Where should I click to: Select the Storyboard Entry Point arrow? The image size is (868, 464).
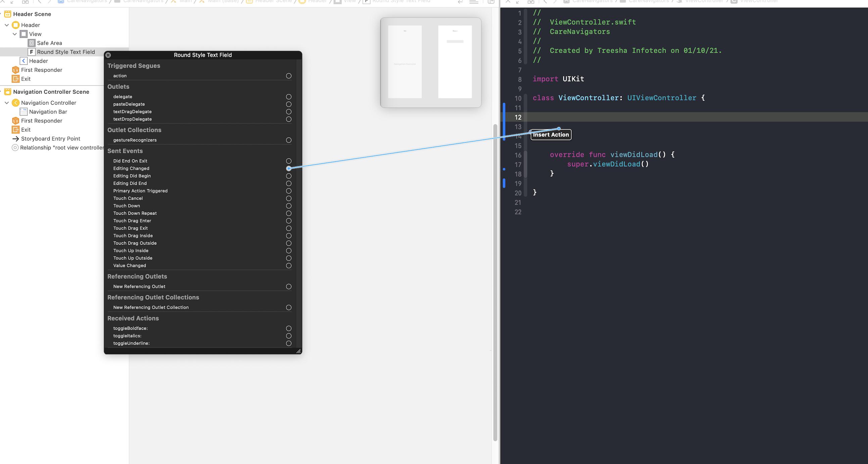click(x=15, y=139)
